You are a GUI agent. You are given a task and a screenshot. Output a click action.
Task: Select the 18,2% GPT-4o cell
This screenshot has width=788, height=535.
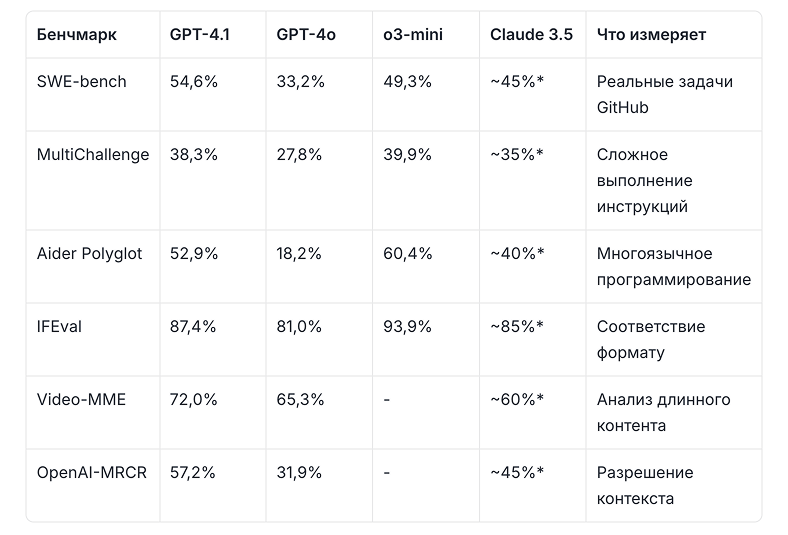(299, 254)
